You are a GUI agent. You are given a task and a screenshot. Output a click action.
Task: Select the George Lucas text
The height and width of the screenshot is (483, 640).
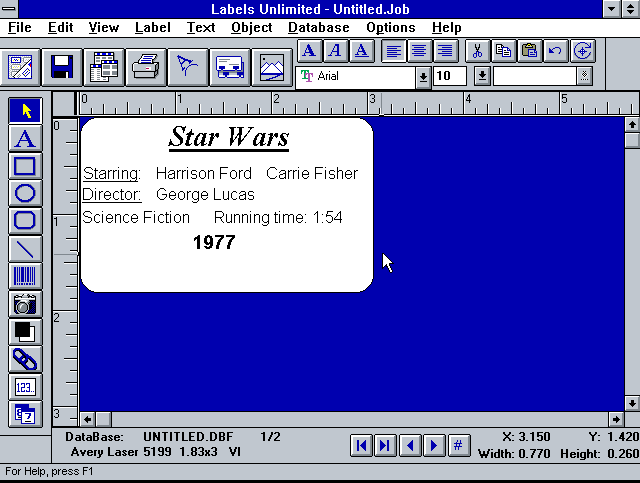coord(205,195)
